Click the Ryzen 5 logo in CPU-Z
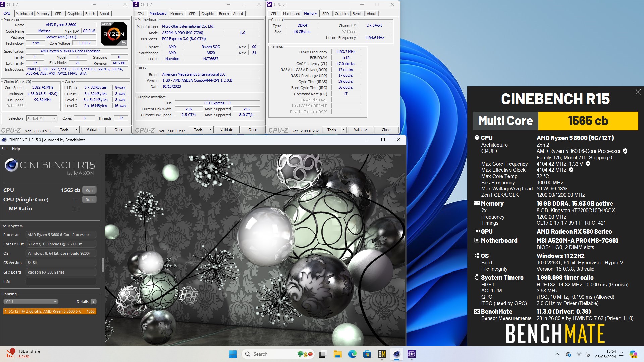Image resolution: width=644 pixels, height=362 pixels. 114,34
